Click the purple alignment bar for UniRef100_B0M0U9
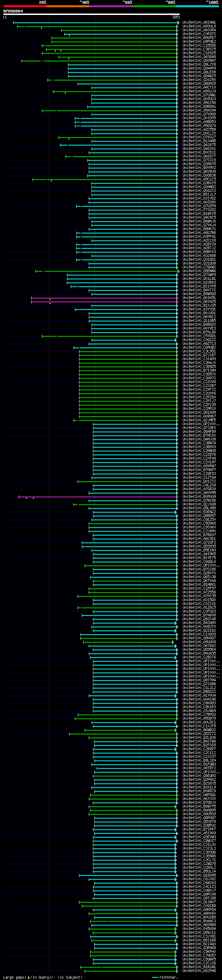 pyautogui.click(x=98, y=496)
